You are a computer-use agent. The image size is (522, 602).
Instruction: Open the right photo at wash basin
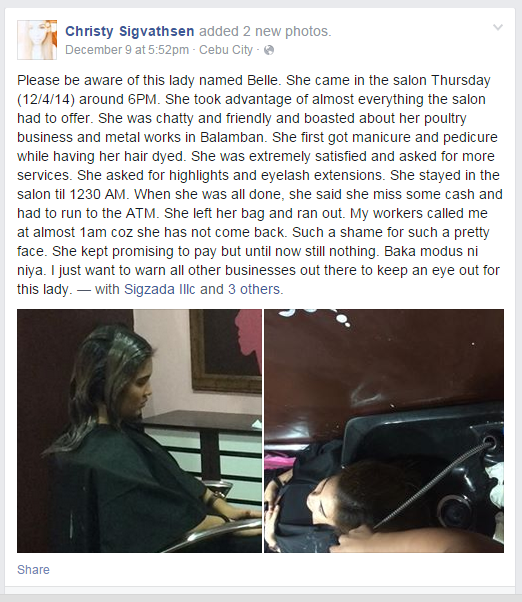click(384, 431)
